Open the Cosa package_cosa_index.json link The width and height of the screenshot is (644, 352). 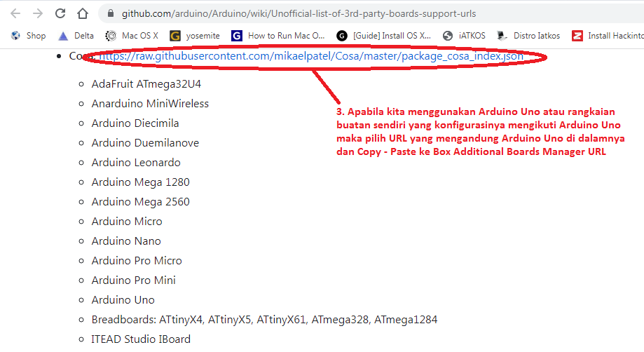pyautogui.click(x=310, y=56)
